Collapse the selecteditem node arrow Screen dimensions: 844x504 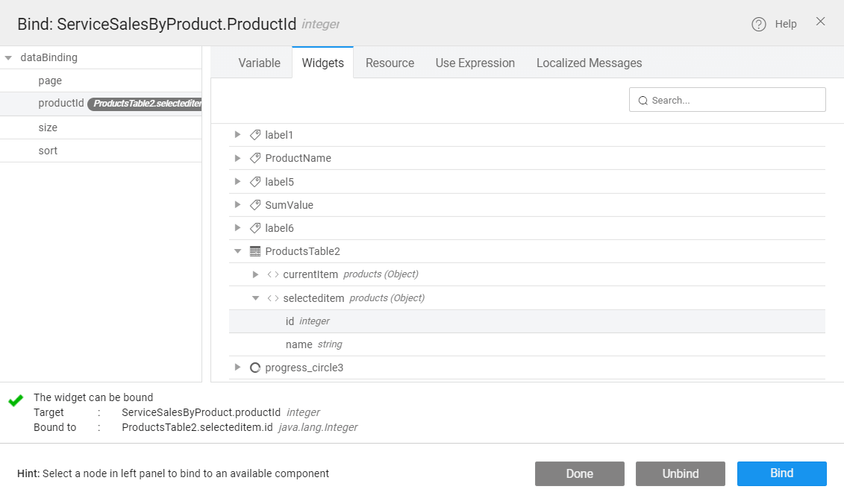[255, 298]
